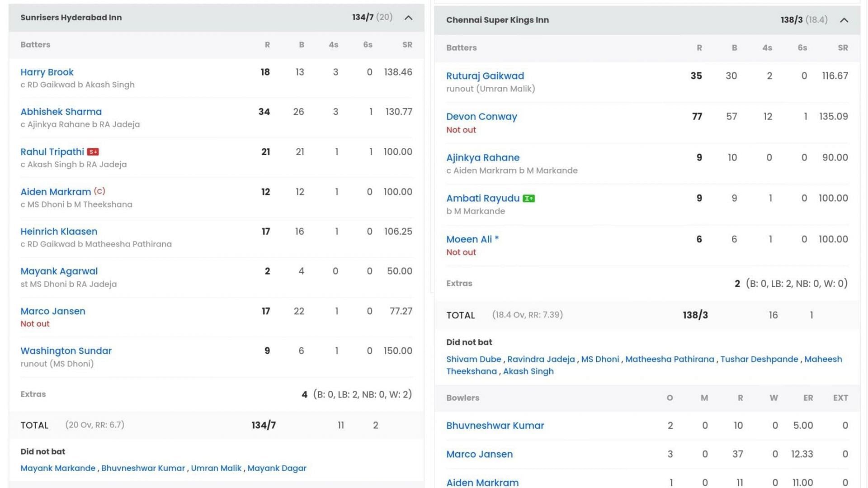This screenshot has height=488, width=868.
Task: Click Shivam Dube in did-not-bat list
Action: tap(473, 360)
